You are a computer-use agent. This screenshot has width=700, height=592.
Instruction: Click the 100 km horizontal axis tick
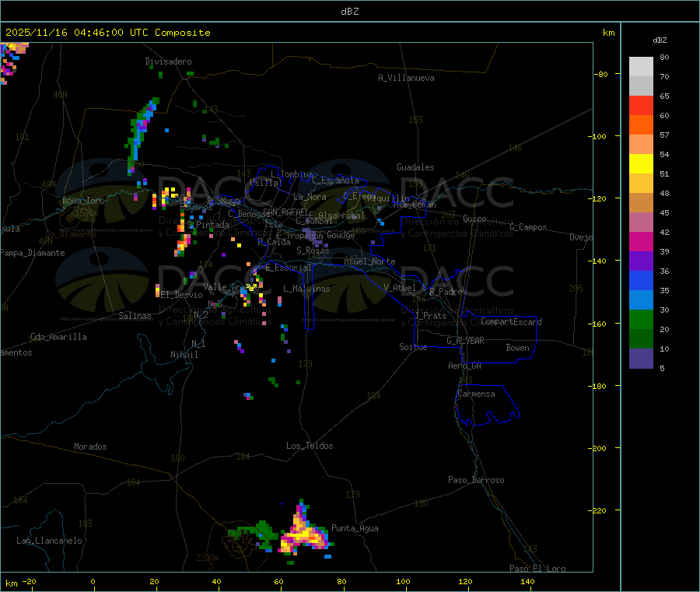pyautogui.click(x=403, y=581)
